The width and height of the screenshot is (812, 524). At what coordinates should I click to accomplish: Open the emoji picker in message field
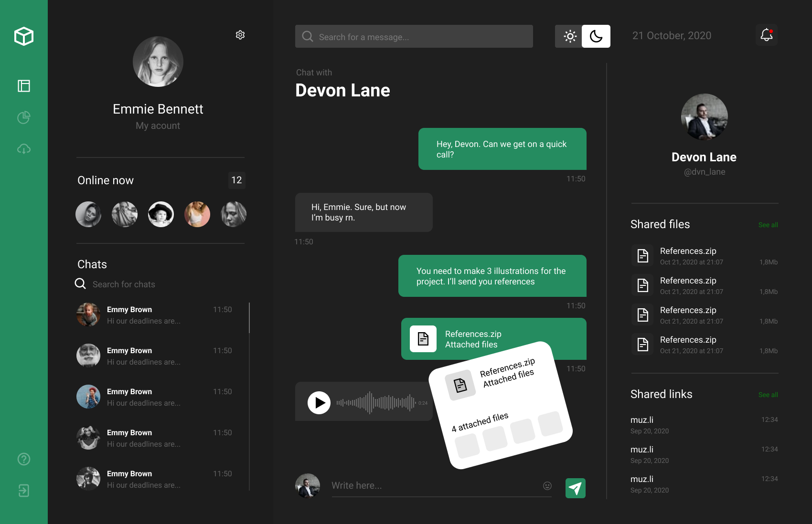coord(547,486)
